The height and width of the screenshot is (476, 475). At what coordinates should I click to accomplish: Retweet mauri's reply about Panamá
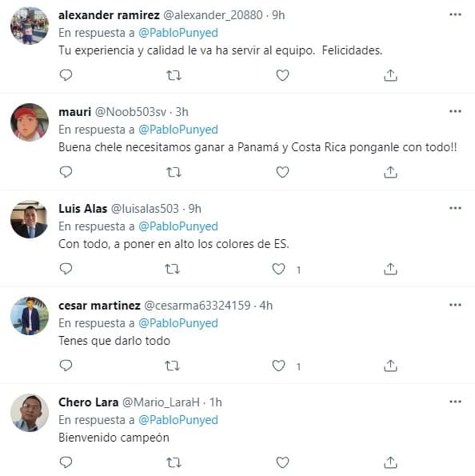click(x=174, y=172)
